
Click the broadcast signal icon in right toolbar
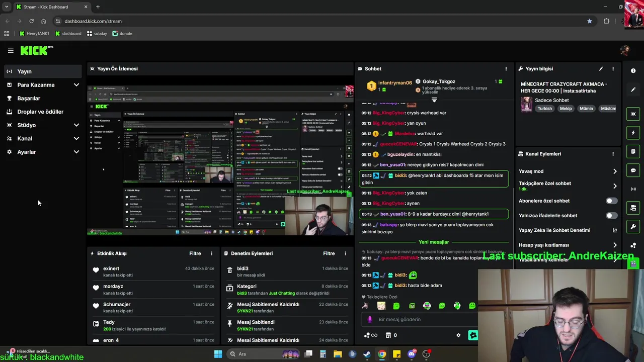(633, 189)
